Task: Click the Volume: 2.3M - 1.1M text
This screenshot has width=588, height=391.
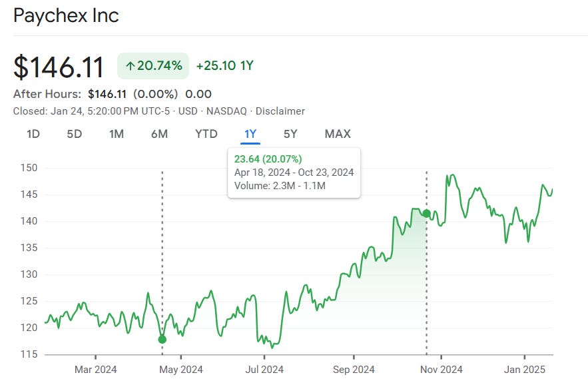Action: (x=280, y=186)
